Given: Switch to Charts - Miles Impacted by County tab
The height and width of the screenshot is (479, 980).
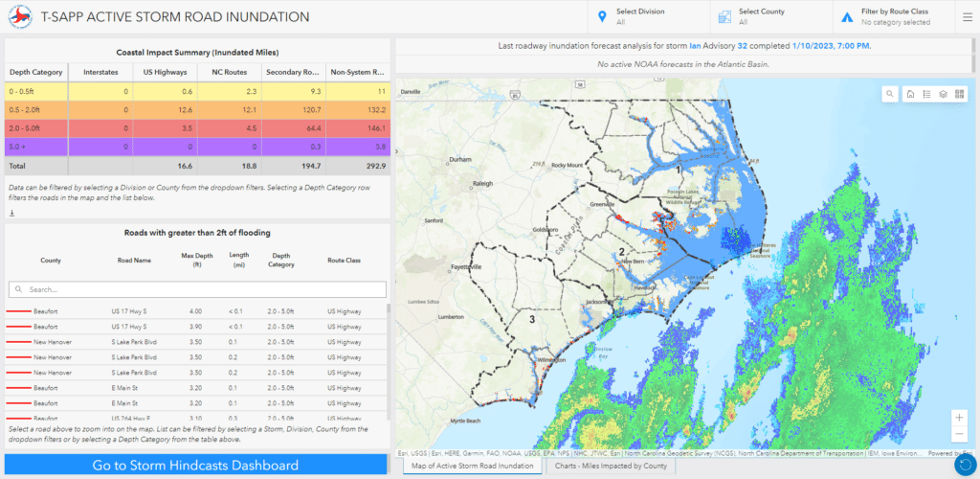Looking at the screenshot, I should (x=612, y=467).
